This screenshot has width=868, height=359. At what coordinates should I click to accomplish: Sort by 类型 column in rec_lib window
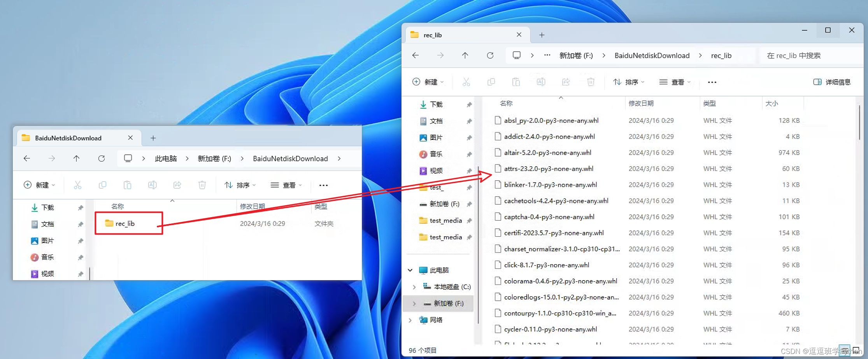709,103
